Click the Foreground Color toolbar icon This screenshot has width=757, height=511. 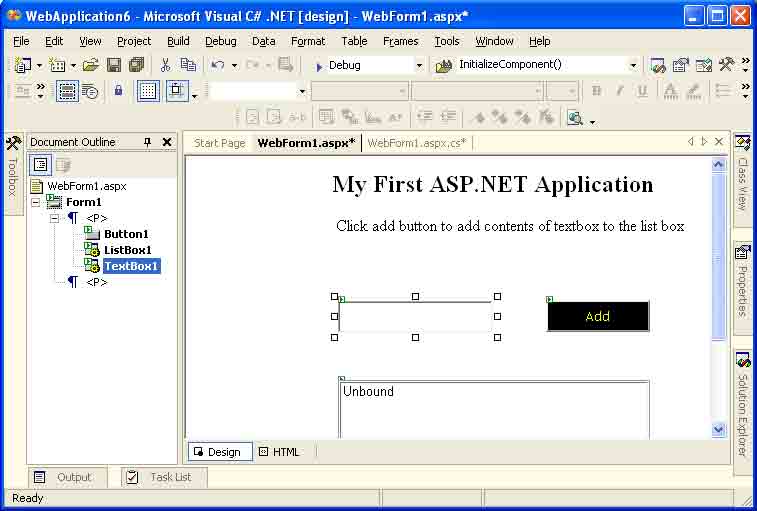click(670, 91)
